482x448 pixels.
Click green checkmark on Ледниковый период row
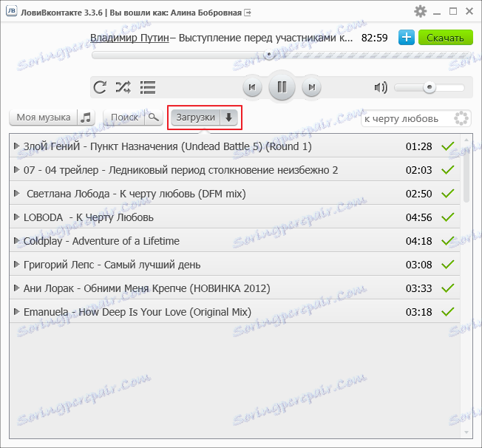(447, 170)
